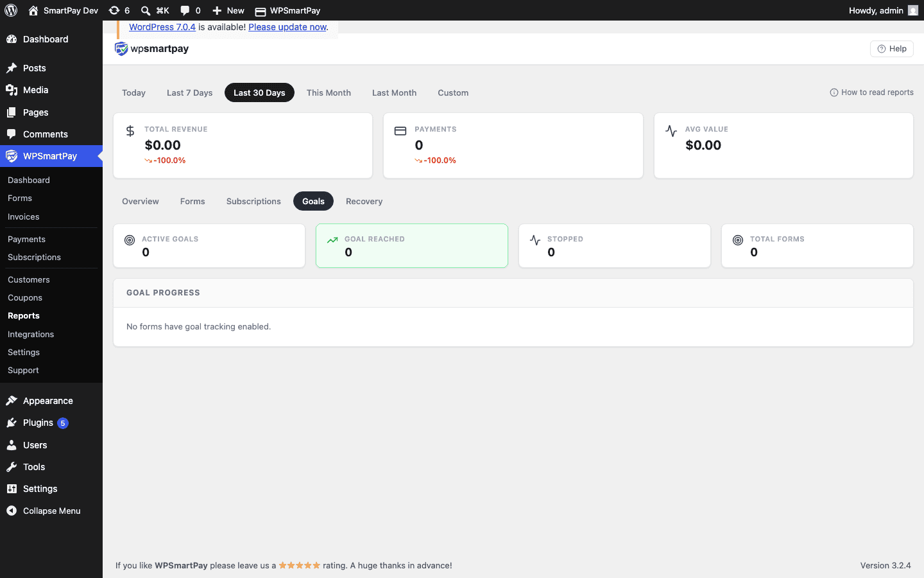Open WPSmartPay Dashboard submenu item
This screenshot has height=578, width=924.
pyautogui.click(x=29, y=180)
